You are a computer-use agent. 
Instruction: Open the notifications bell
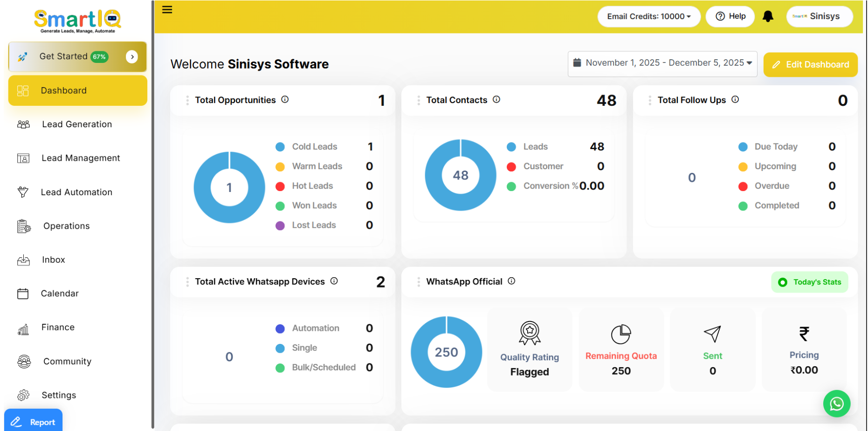768,17
